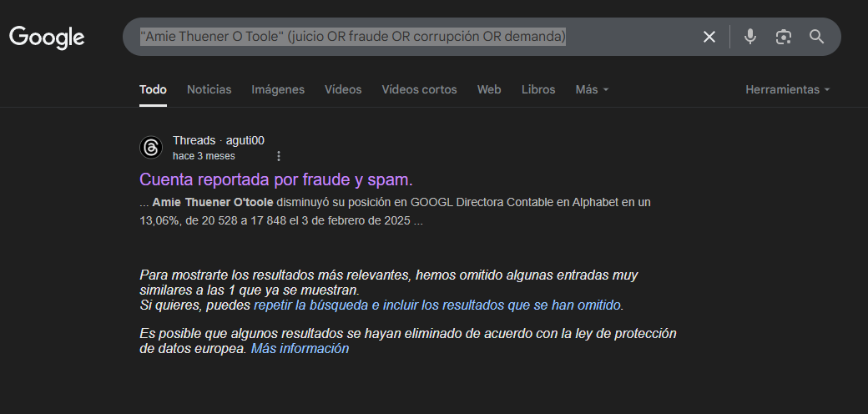Open the three-dot menu on the Threads result
Screen dimensions: 868x414
(279, 156)
